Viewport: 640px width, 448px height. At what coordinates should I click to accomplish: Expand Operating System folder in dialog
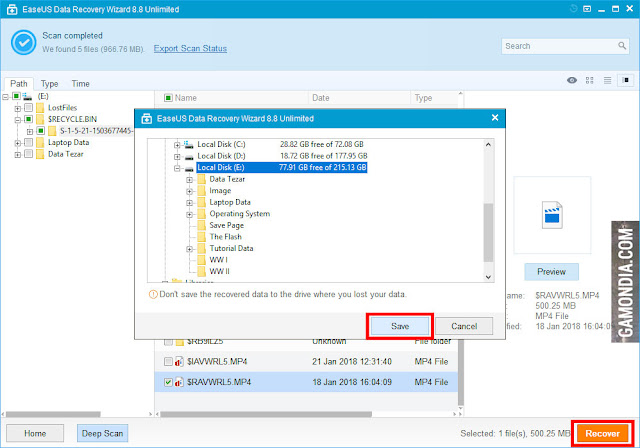coord(189,215)
